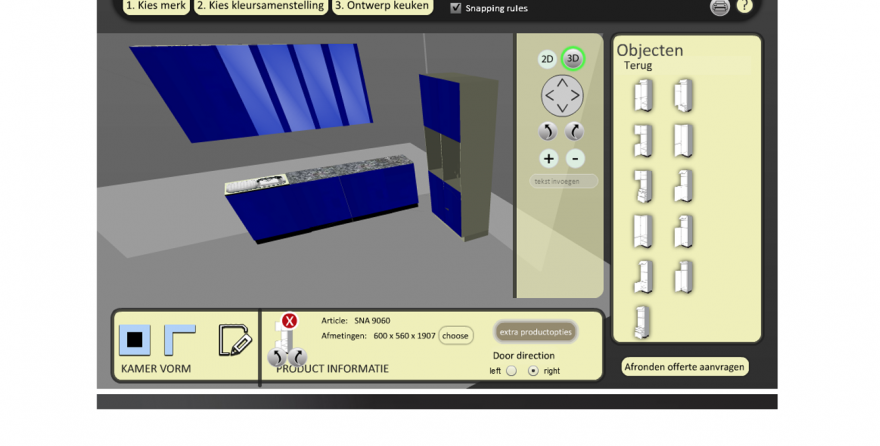The image size is (880, 446).
Task: Switch to 2D view mode
Action: (547, 59)
